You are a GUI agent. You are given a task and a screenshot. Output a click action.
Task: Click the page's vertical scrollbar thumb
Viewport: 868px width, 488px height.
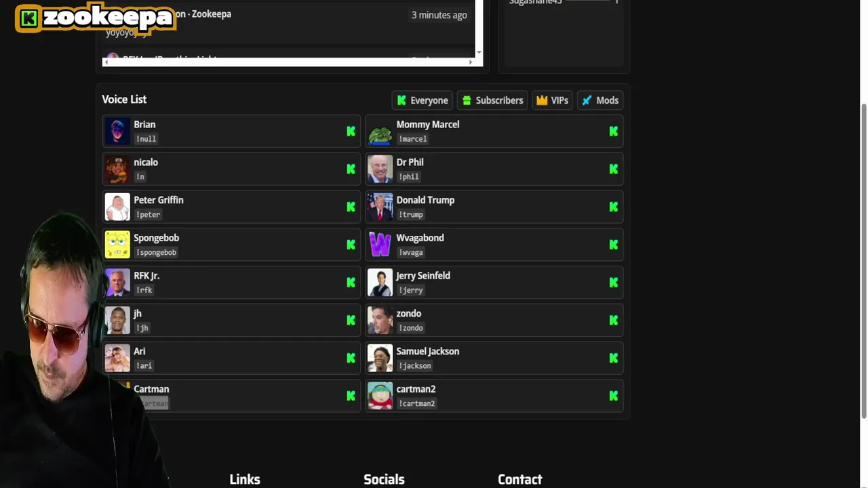[x=864, y=260]
